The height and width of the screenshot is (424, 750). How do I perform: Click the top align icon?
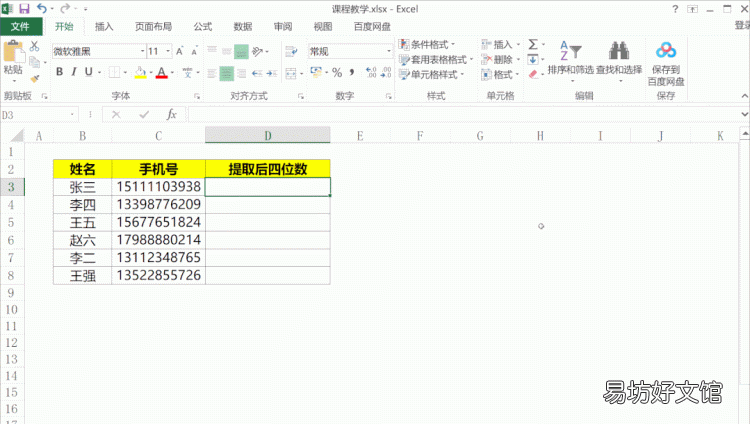coord(212,51)
